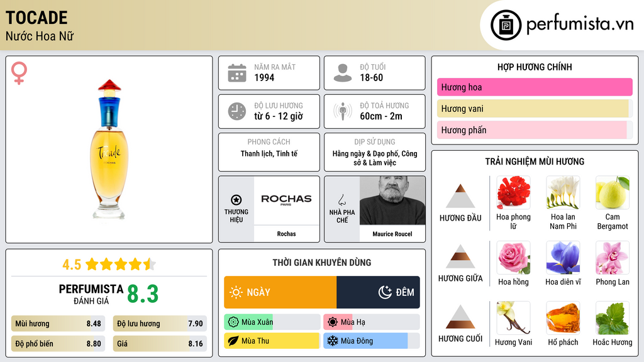This screenshot has height=362, width=644.
Task: Click the Hương phấn accord bar
Action: pos(535,130)
